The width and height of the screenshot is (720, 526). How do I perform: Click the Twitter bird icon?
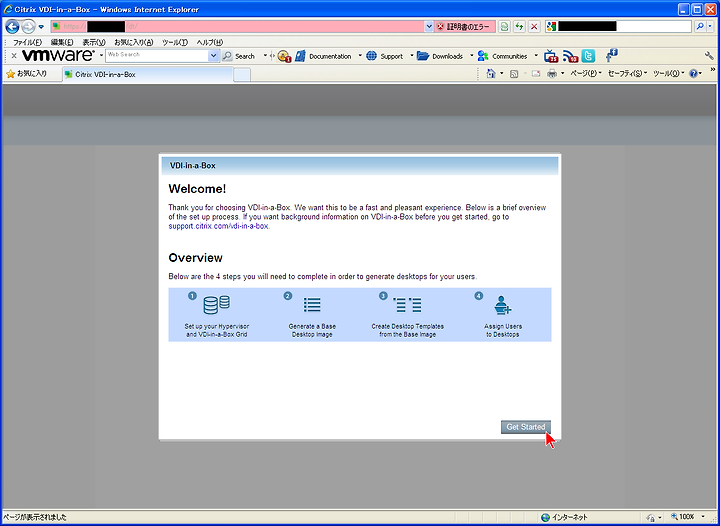coord(588,56)
